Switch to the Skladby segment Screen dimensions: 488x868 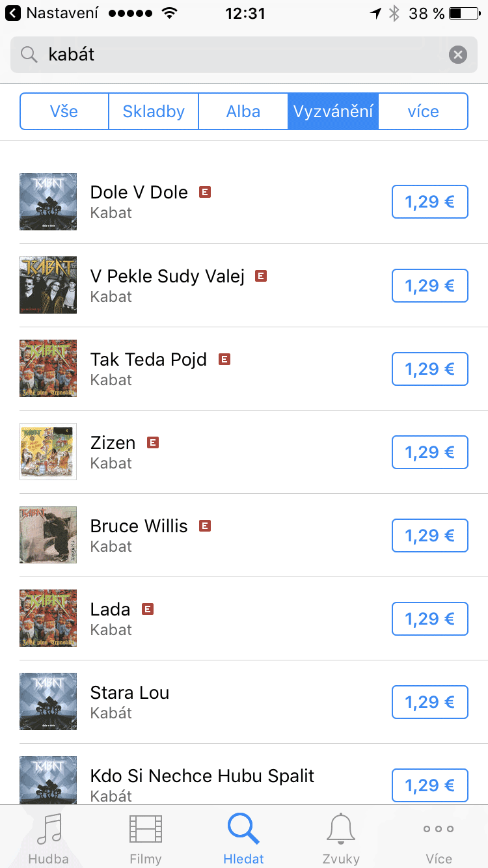pyautogui.click(x=154, y=111)
